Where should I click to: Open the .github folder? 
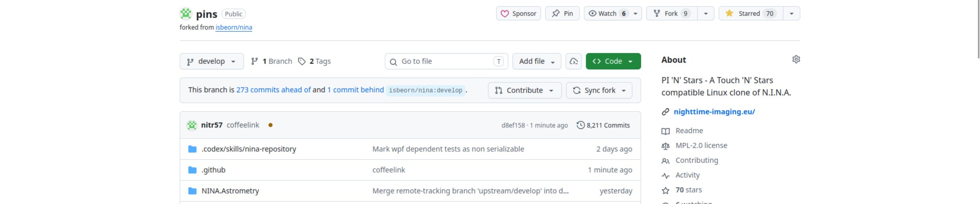[x=213, y=170]
